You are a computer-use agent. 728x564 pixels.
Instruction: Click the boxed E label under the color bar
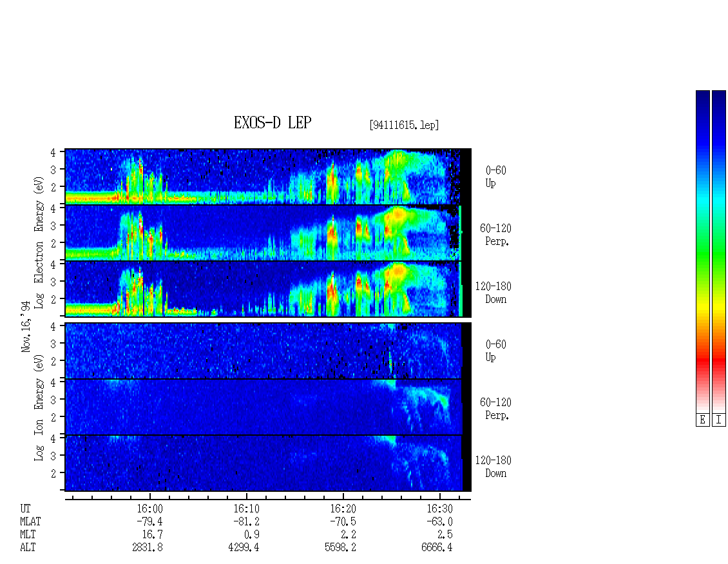pos(702,420)
